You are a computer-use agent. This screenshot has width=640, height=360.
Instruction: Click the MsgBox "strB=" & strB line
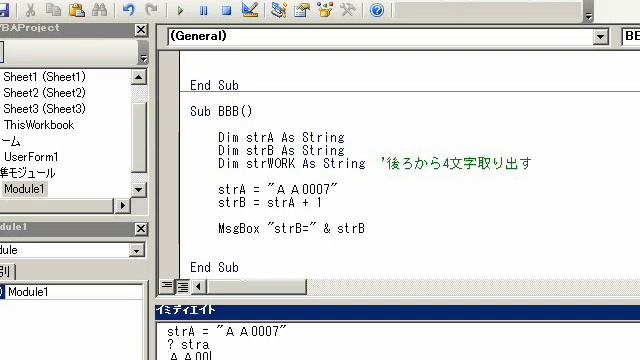point(291,229)
